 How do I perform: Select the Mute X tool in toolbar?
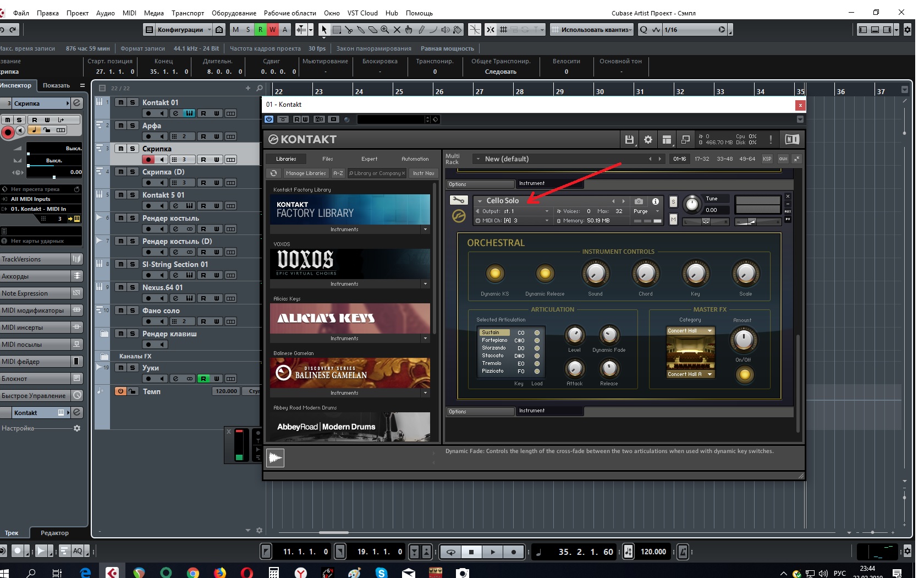397,30
